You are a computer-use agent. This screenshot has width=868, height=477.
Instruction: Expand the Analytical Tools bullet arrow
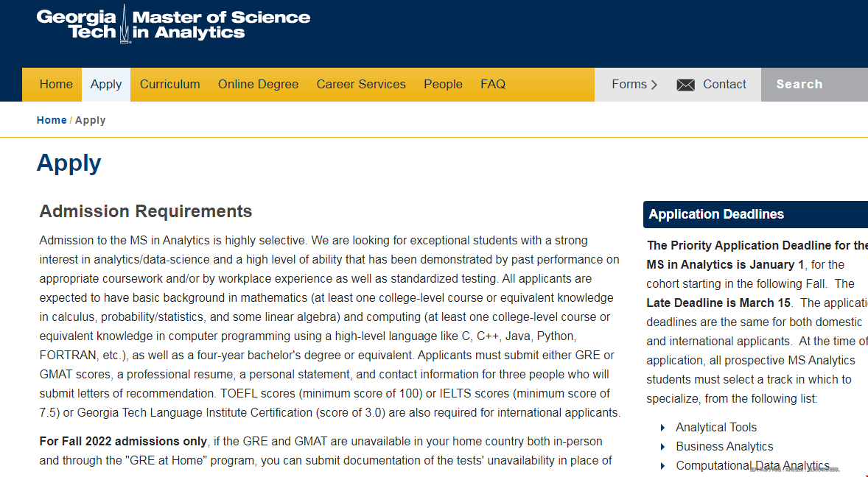click(x=662, y=427)
